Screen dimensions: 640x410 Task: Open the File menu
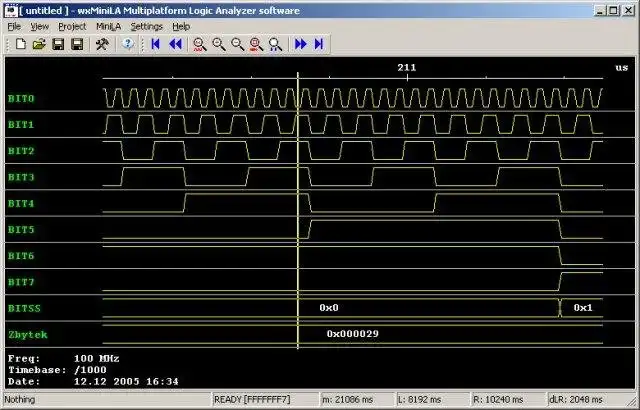14,27
